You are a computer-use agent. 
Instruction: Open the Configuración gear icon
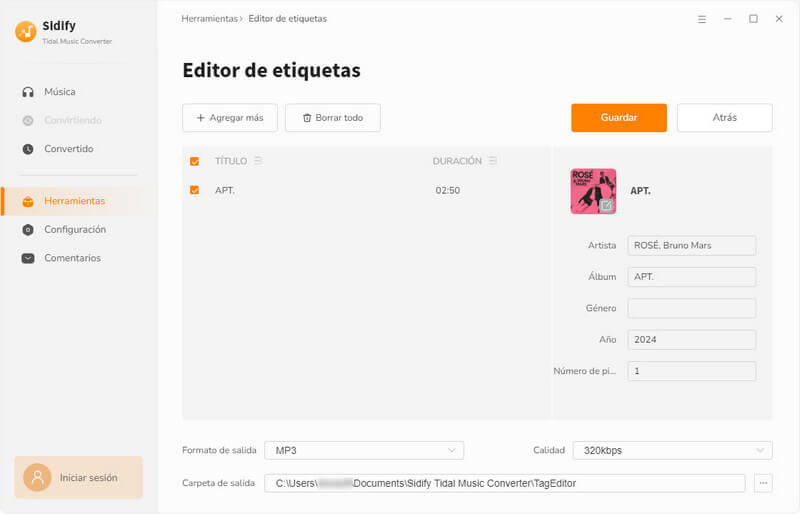tap(28, 230)
